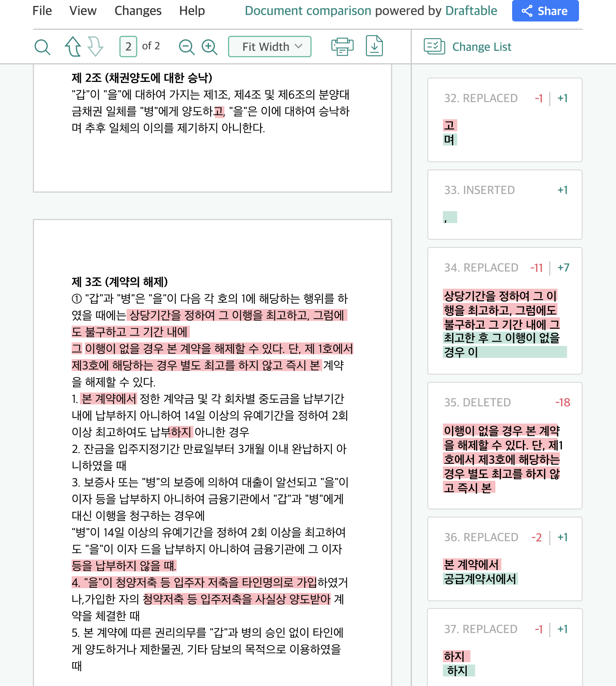Image resolution: width=616 pixels, height=686 pixels.
Task: Click the +7 count in change 34
Action: point(563,268)
